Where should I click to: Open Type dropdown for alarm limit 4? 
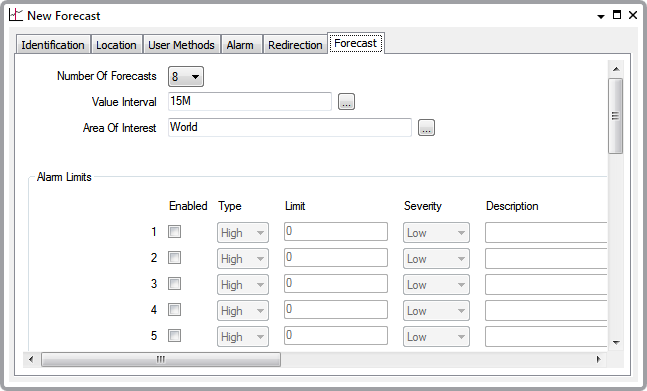pos(243,311)
